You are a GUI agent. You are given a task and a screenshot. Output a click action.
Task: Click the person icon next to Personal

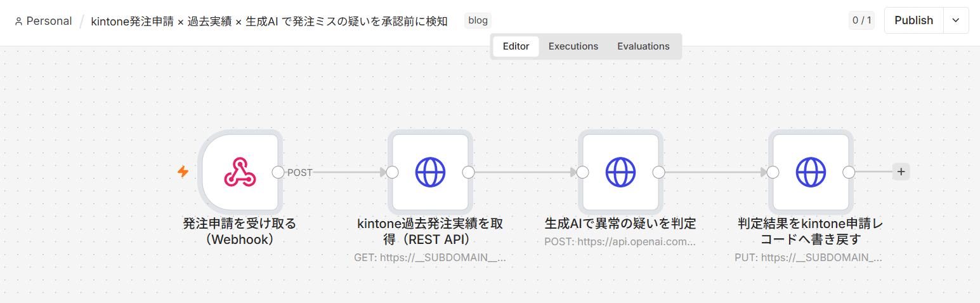tap(18, 21)
